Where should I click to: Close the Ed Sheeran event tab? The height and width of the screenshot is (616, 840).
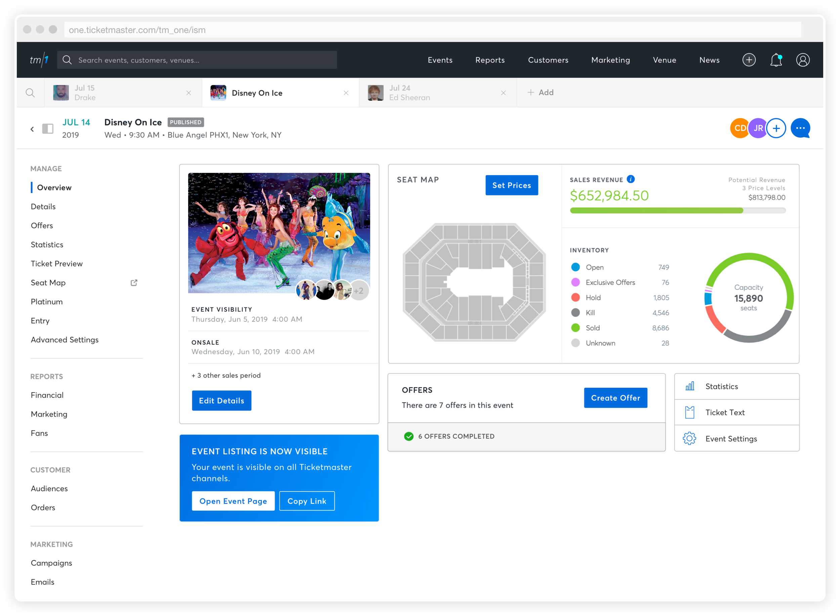(503, 93)
